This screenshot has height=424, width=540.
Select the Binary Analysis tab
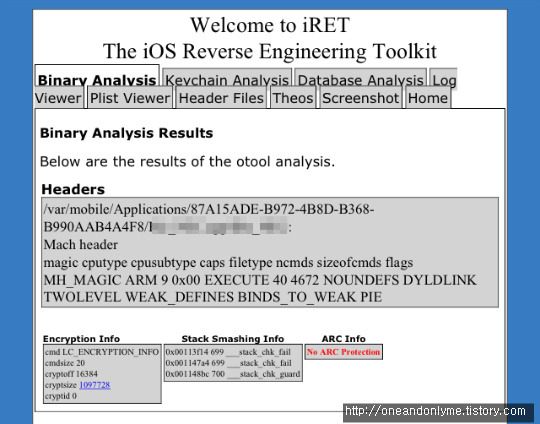[x=97, y=76]
